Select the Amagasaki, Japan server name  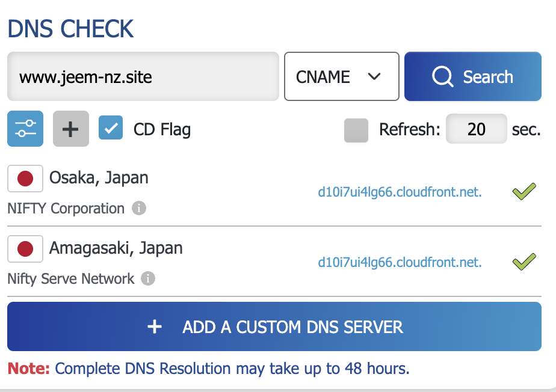tap(116, 248)
